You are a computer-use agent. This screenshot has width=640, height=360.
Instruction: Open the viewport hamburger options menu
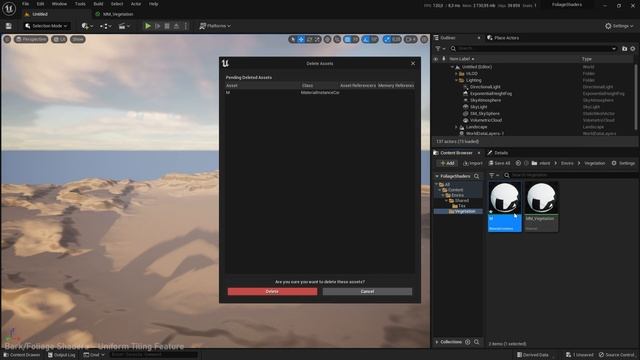tap(7, 39)
